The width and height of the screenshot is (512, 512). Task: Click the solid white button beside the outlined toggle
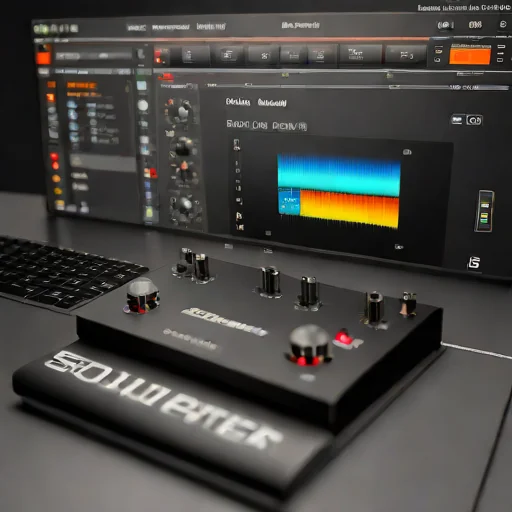[457, 119]
